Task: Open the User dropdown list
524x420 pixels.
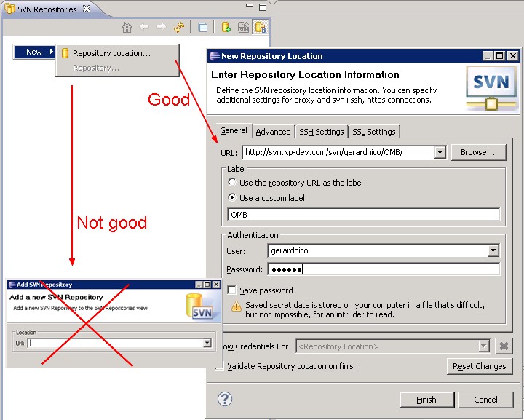Action: pos(493,250)
